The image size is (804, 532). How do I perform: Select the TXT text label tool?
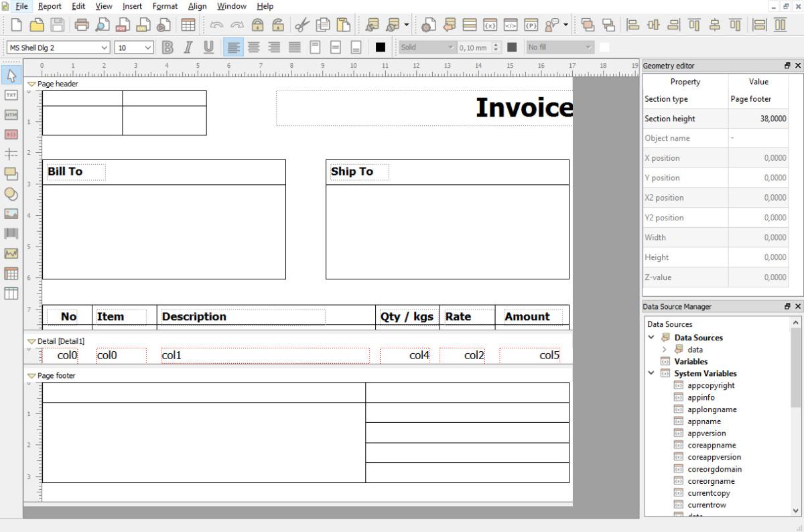[x=11, y=95]
